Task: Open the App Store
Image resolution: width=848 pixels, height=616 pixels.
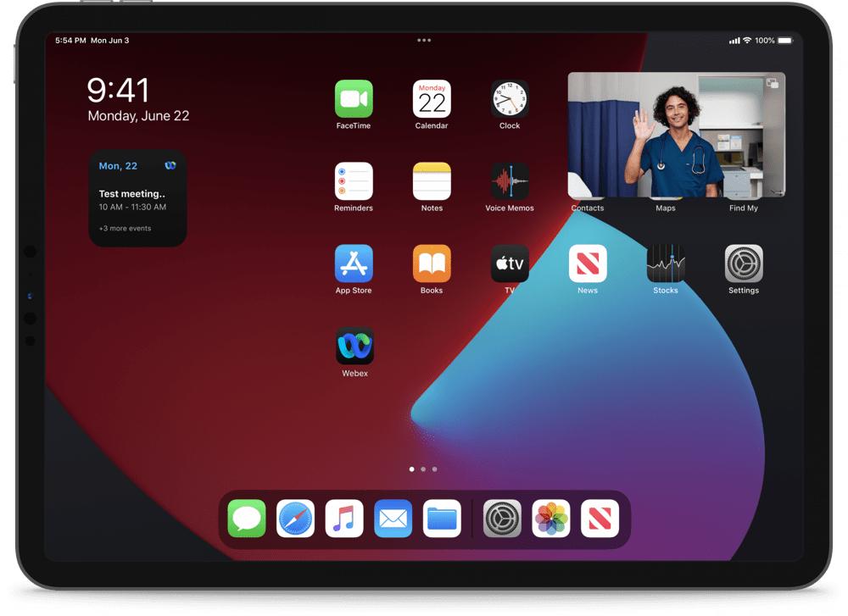Action: [354, 264]
